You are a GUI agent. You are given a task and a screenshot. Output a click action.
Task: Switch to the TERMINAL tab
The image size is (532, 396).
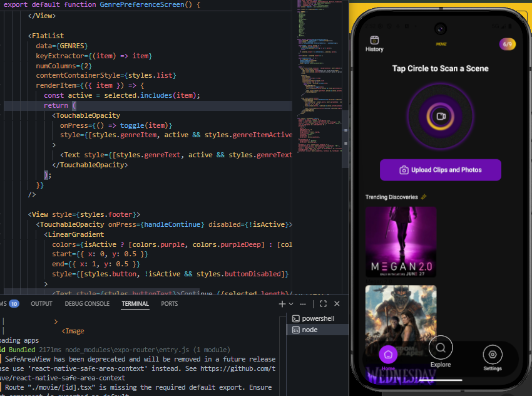click(135, 303)
